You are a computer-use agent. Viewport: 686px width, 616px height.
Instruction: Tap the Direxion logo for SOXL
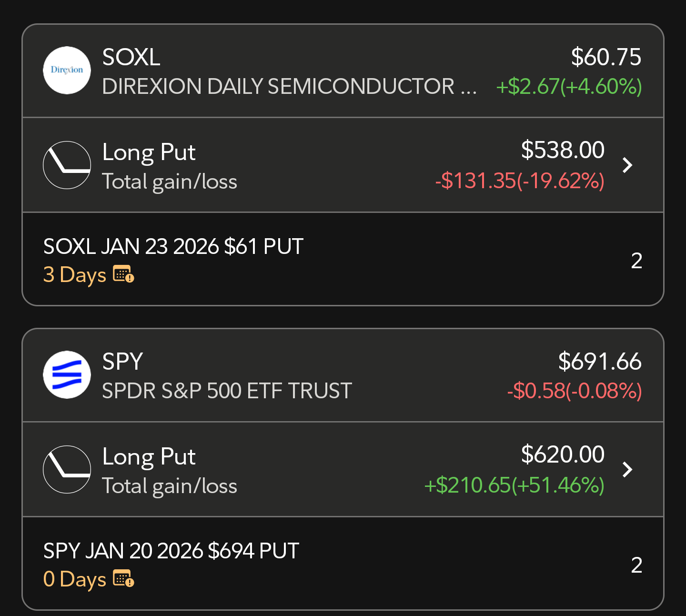pyautogui.click(x=67, y=70)
